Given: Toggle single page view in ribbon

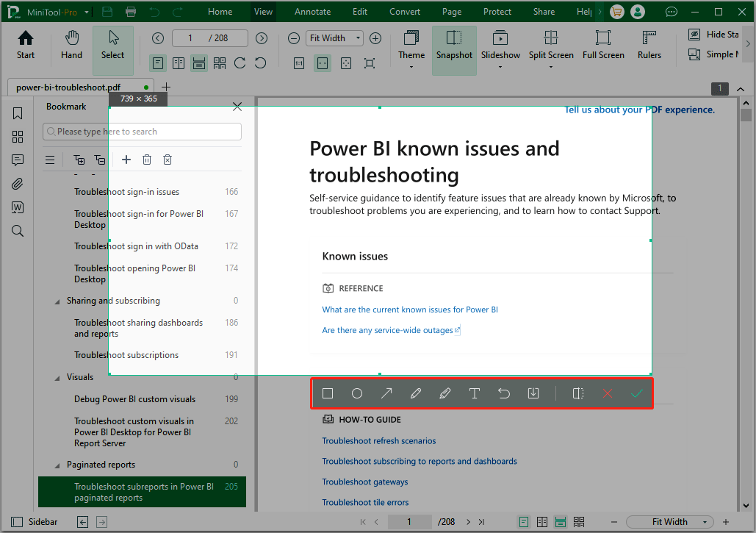Looking at the screenshot, I should [158, 63].
